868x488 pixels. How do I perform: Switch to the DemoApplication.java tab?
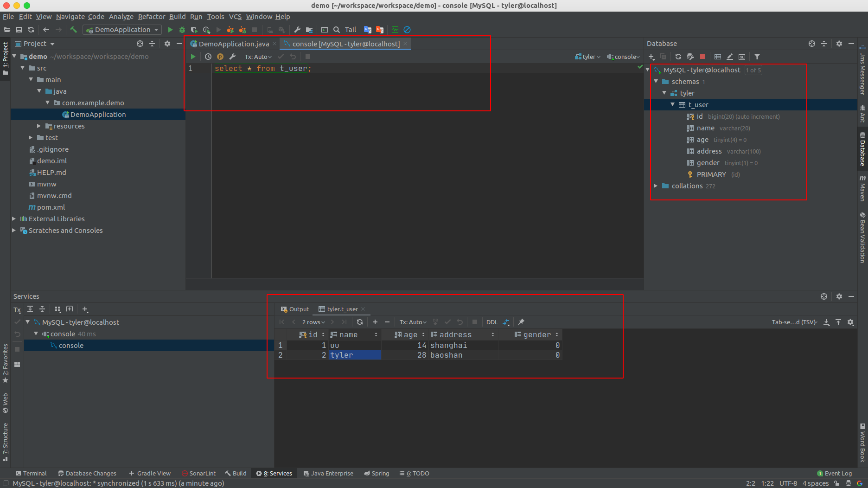pos(233,44)
